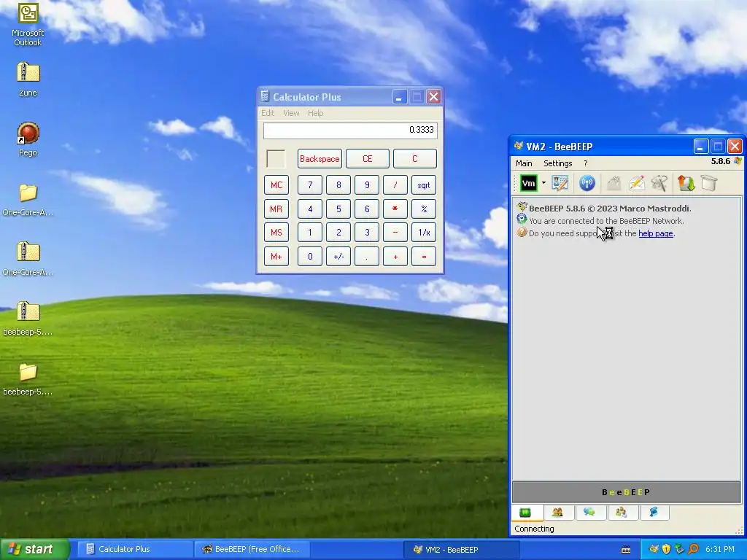Viewport: 747px width, 560px height.
Task: Select the beebeep-5... zip archive desktop icon
Action: [x=28, y=319]
